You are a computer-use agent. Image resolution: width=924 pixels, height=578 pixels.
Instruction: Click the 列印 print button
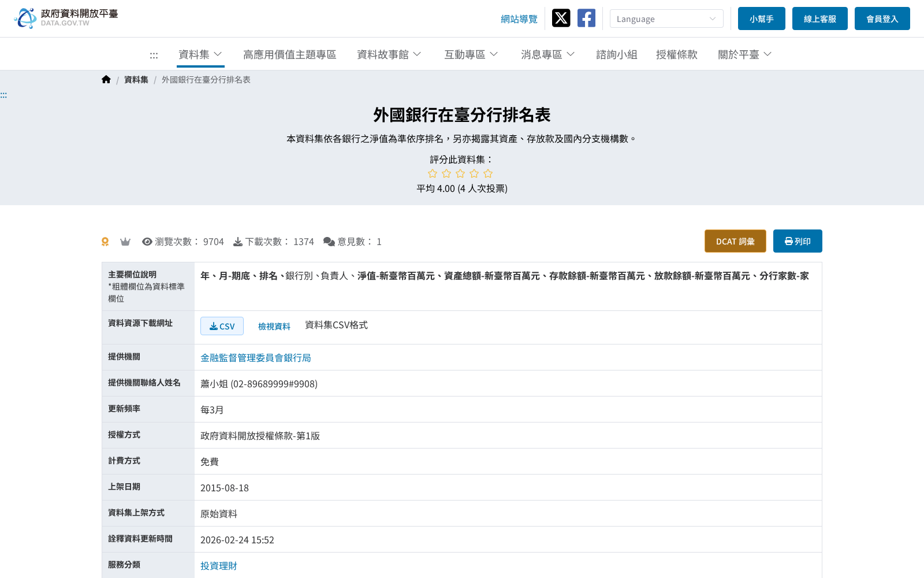pyautogui.click(x=798, y=241)
